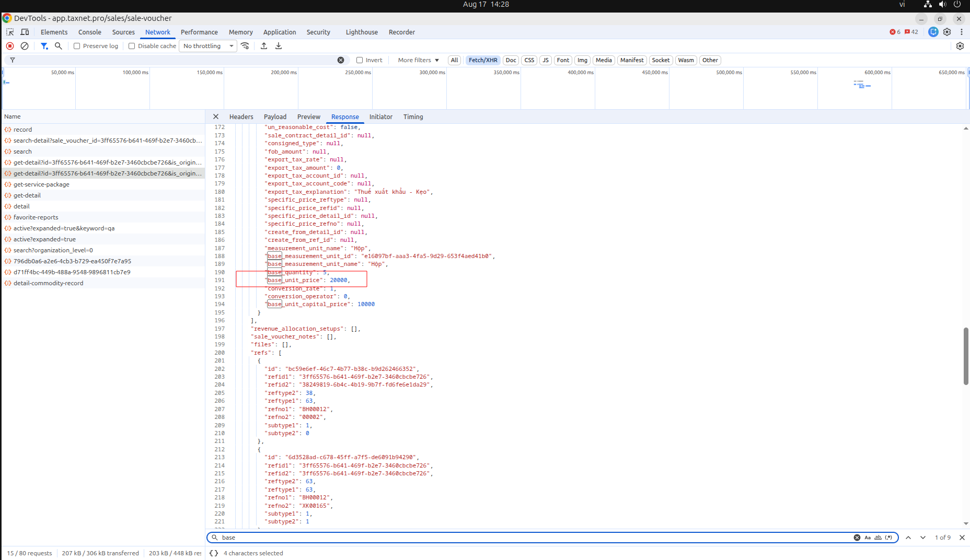
Task: Export HAR file download icon
Action: (x=279, y=46)
